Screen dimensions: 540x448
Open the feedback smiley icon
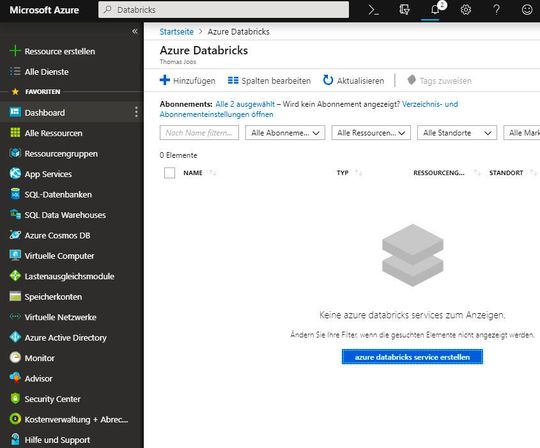coord(527,10)
